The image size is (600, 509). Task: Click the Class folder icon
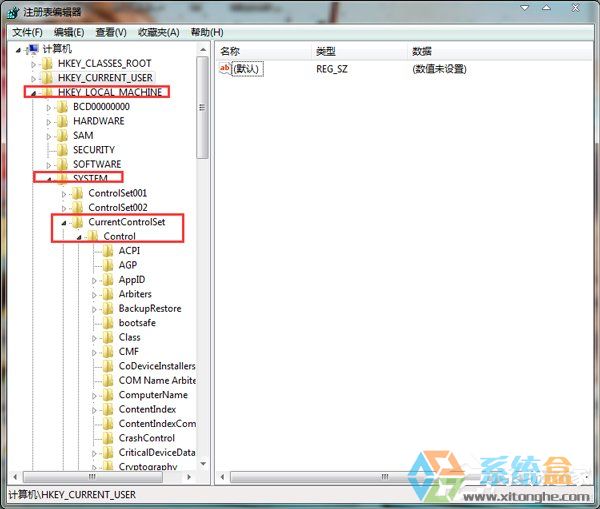click(108, 337)
